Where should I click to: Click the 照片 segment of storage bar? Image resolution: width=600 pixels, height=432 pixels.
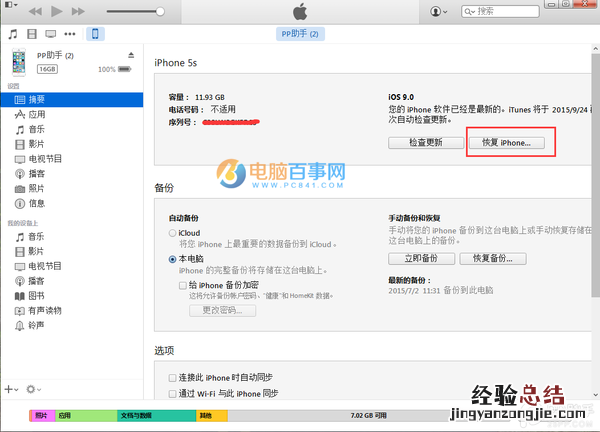(42, 416)
